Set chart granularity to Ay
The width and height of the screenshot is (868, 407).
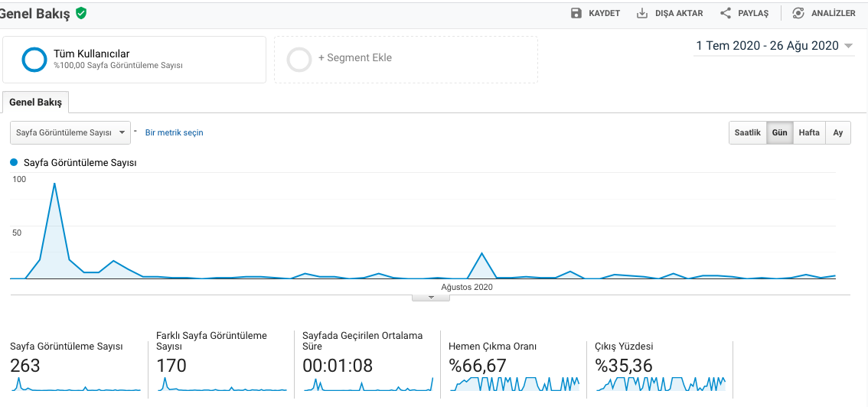click(x=838, y=133)
